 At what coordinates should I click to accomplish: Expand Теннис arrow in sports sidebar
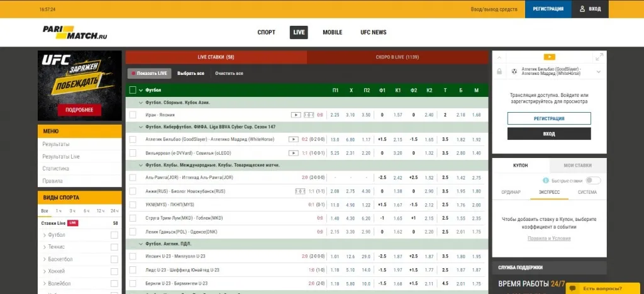(x=45, y=247)
